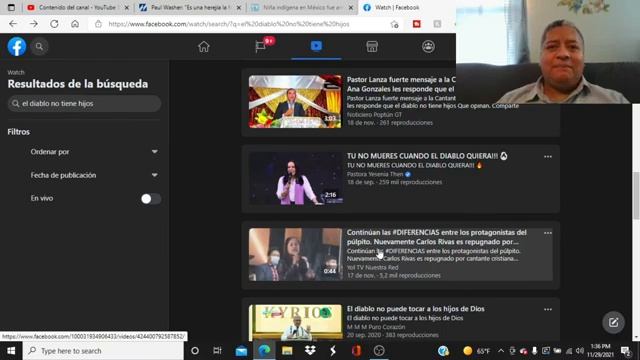Viewport: 640px width, 360px height.
Task: Click the new message compose floating icon
Action: click(613, 323)
